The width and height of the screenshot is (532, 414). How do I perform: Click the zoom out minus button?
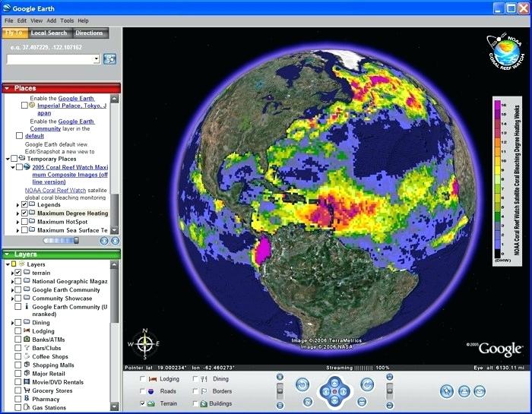pos(280,405)
